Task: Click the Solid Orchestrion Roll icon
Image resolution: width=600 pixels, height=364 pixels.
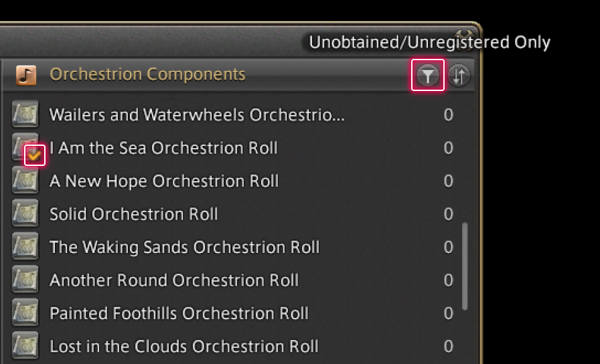Action: (x=25, y=213)
